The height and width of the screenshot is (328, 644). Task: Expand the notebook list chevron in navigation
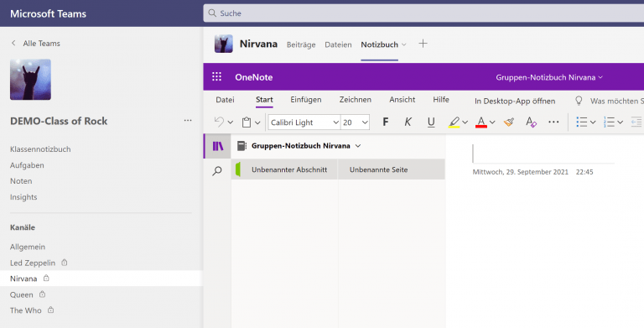[358, 146]
